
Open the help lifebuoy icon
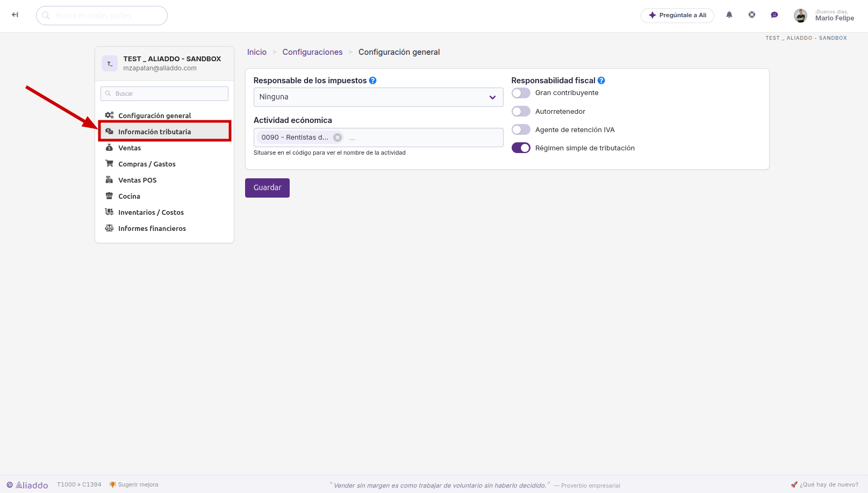pos(752,15)
